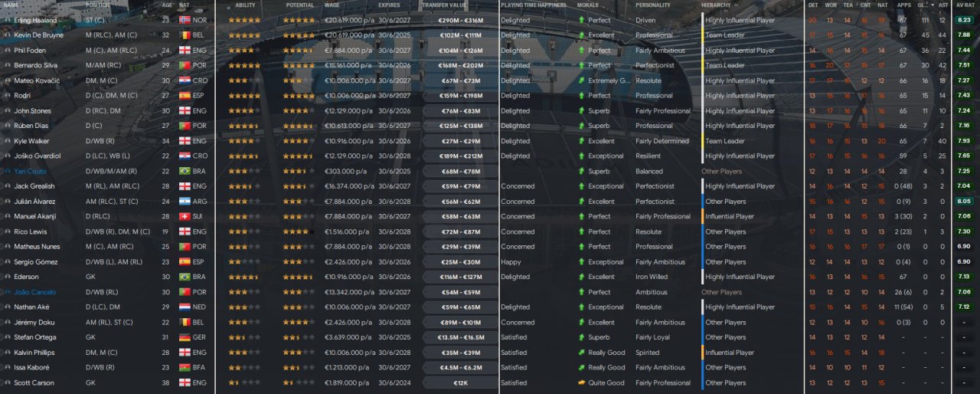This screenshot has width=980, height=394.
Task: Sort by the AGE column header
Action: (x=167, y=5)
